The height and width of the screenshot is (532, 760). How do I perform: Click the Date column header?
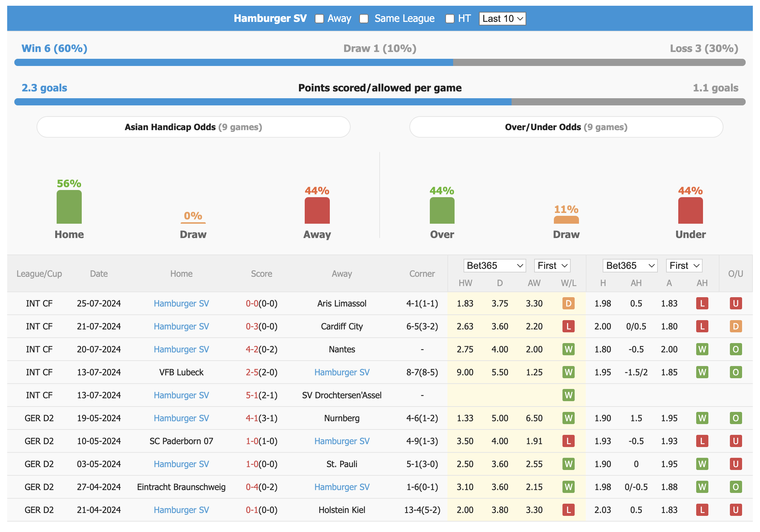click(x=99, y=274)
